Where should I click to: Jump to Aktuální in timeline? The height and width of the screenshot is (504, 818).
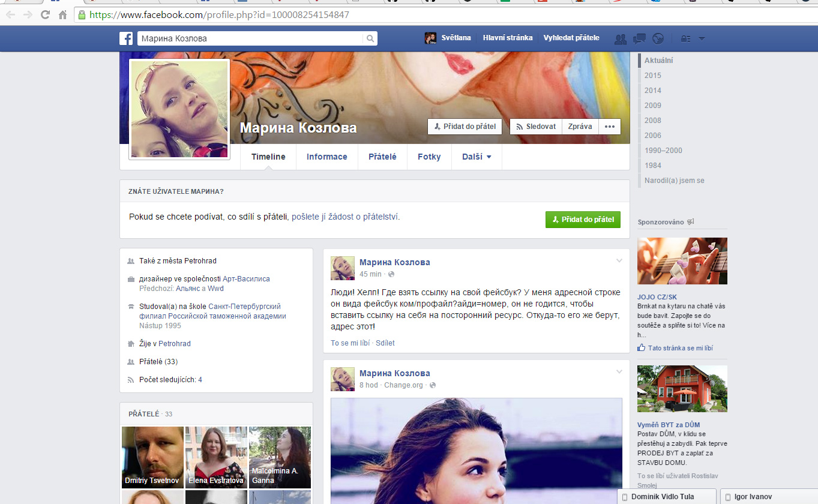coord(658,61)
